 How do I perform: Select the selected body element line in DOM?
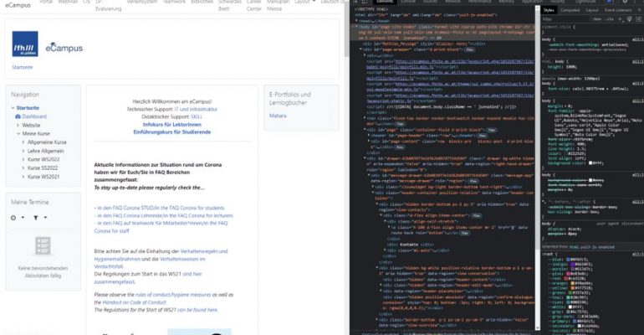point(444,32)
